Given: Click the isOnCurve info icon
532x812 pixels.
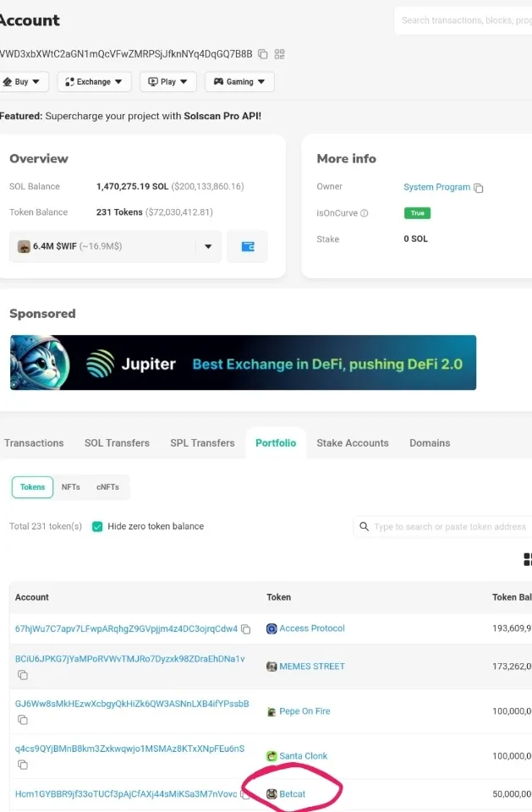Looking at the screenshot, I should [x=365, y=213].
